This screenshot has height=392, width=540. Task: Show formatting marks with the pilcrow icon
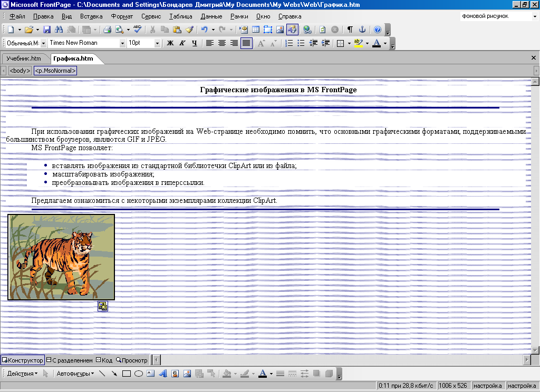[350, 30]
